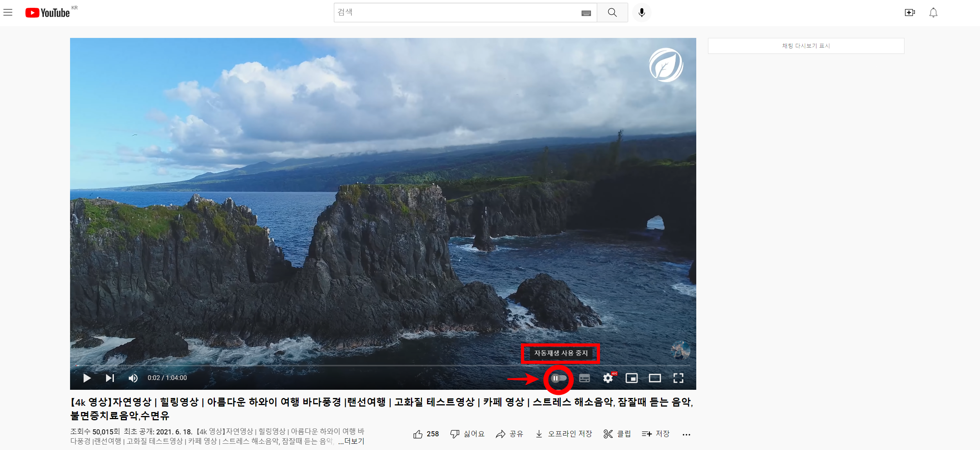Toggle the autoplay switch
Image resolution: width=980 pixels, height=450 pixels.
click(x=558, y=378)
